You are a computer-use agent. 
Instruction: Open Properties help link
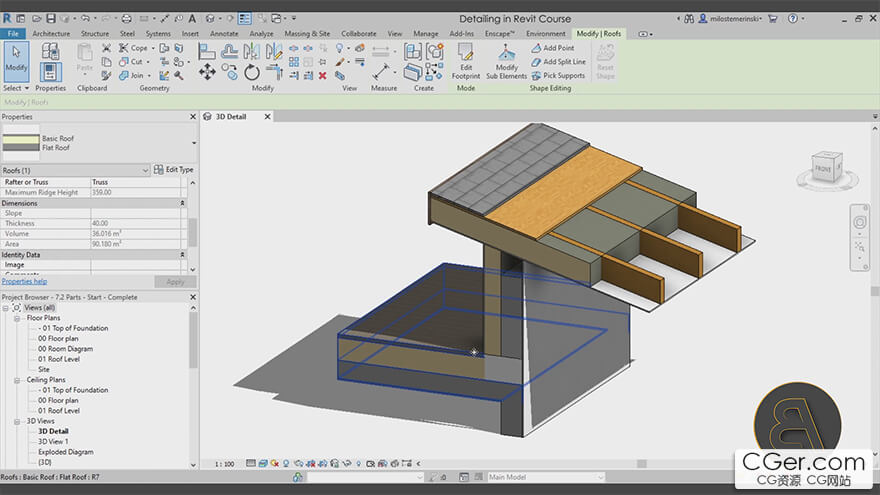25,282
